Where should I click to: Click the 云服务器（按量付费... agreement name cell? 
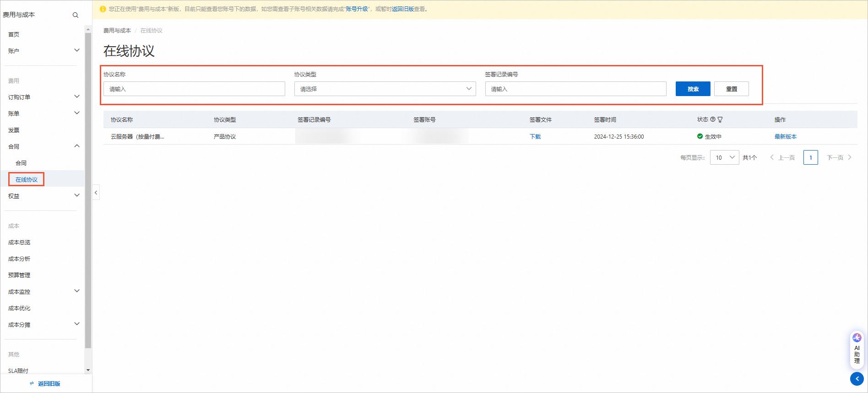point(137,137)
